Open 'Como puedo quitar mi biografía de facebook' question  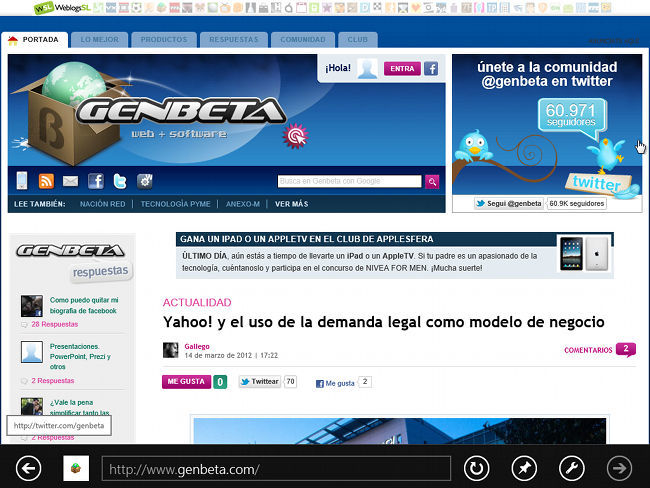[x=84, y=305]
